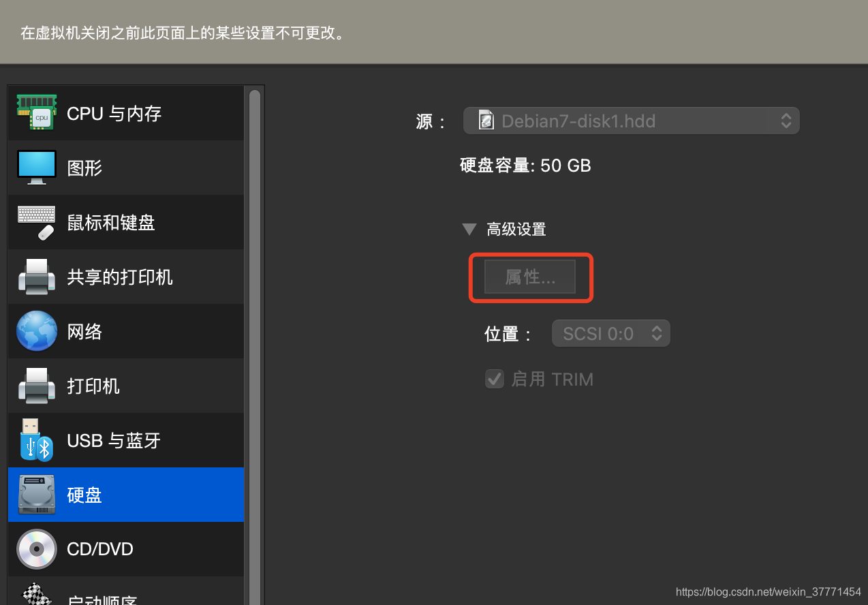Open the 位置 SCSI 0:0 dropdown
Viewport: 868px width, 605px height.
(x=611, y=334)
